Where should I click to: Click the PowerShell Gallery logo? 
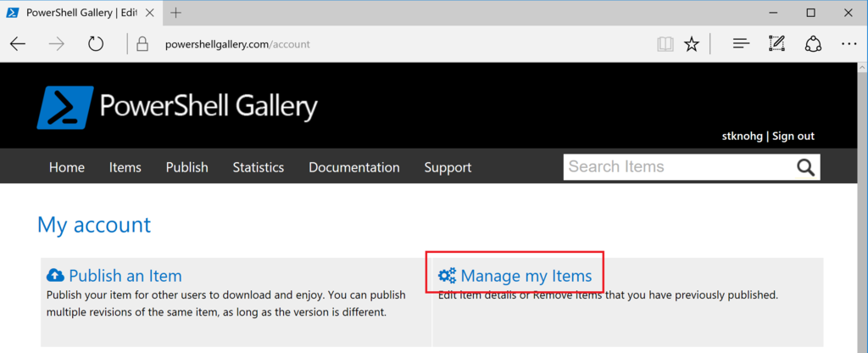(x=177, y=108)
